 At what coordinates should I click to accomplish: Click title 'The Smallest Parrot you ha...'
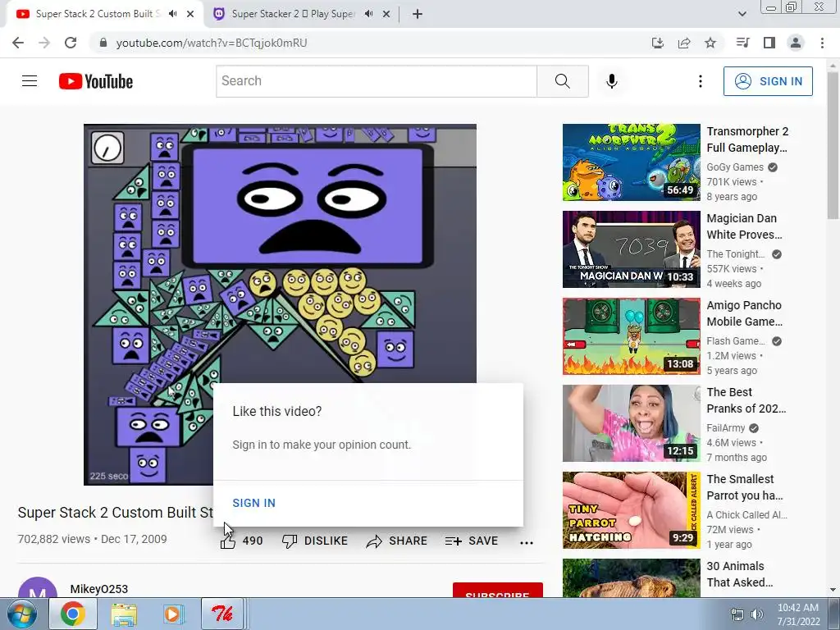[745, 487]
